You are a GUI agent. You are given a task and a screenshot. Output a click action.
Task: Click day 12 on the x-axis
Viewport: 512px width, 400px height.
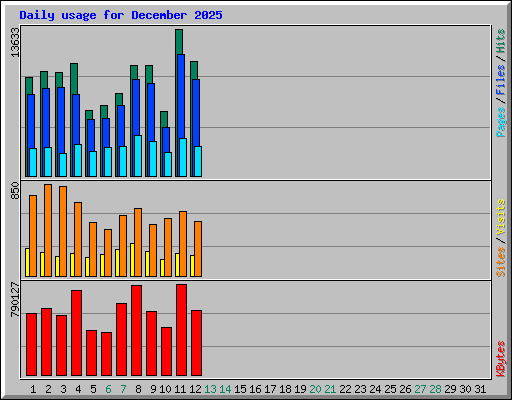195,389
